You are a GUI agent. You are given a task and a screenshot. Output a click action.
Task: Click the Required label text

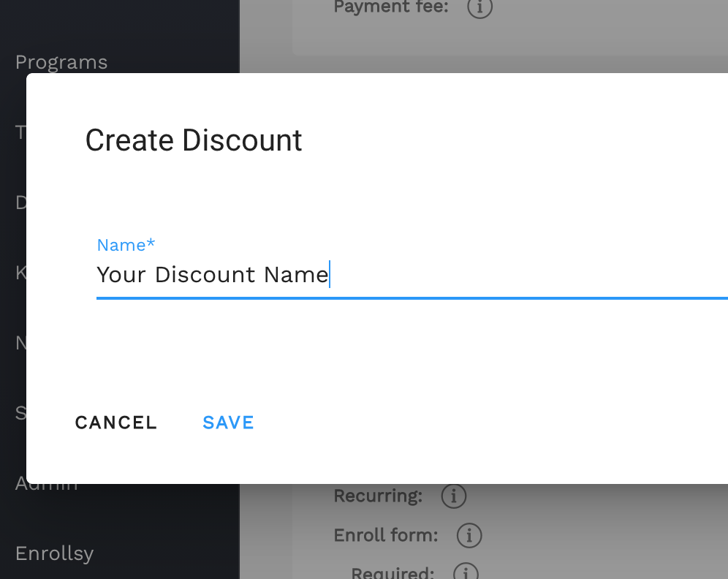[393, 572]
